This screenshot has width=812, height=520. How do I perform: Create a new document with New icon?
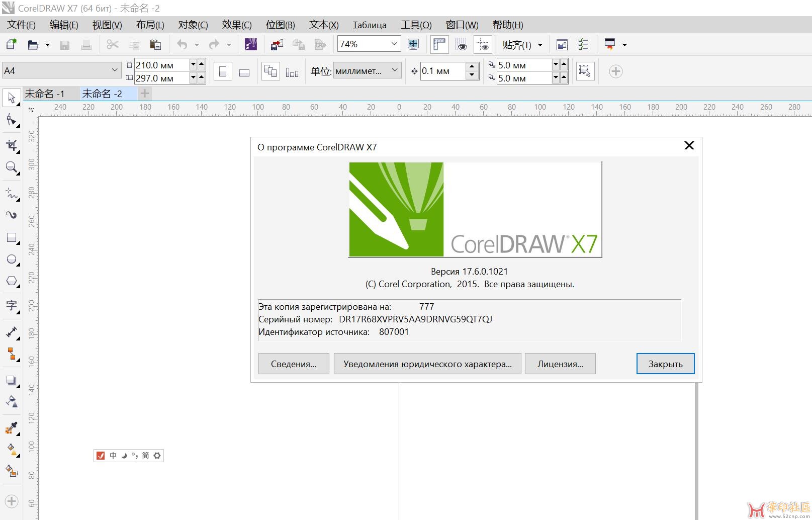coord(11,44)
